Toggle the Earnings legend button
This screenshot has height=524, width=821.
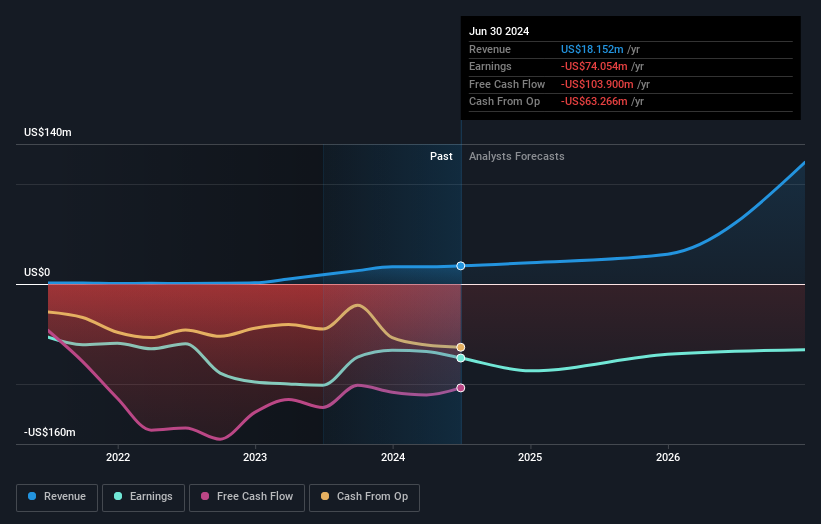coord(143,497)
